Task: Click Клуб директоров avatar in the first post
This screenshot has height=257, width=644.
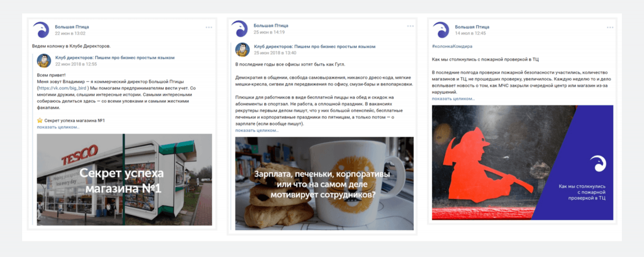Action: point(44,61)
